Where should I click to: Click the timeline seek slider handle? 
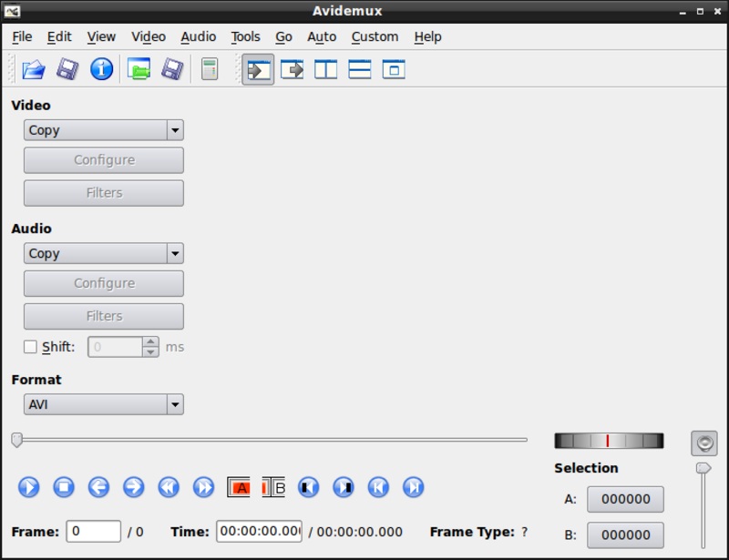[x=16, y=440]
